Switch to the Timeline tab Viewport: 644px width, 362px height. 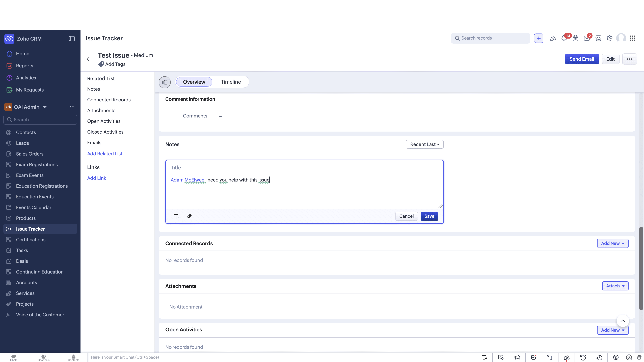(231, 82)
